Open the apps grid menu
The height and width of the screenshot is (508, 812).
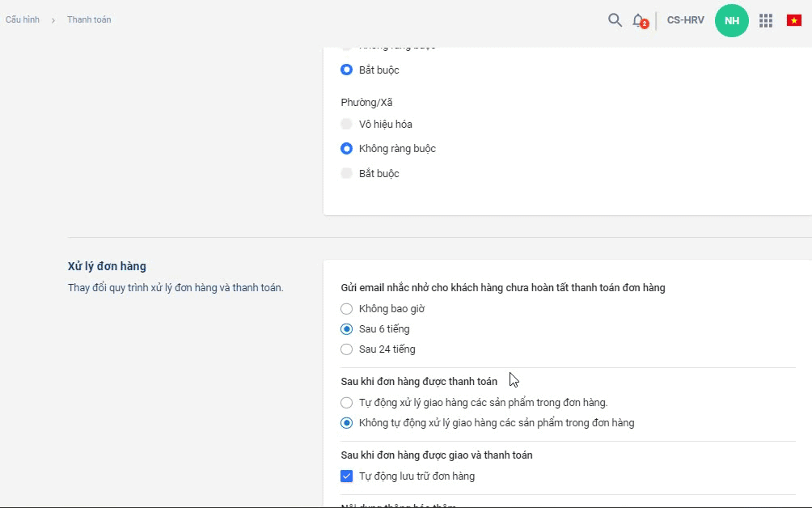(x=766, y=20)
